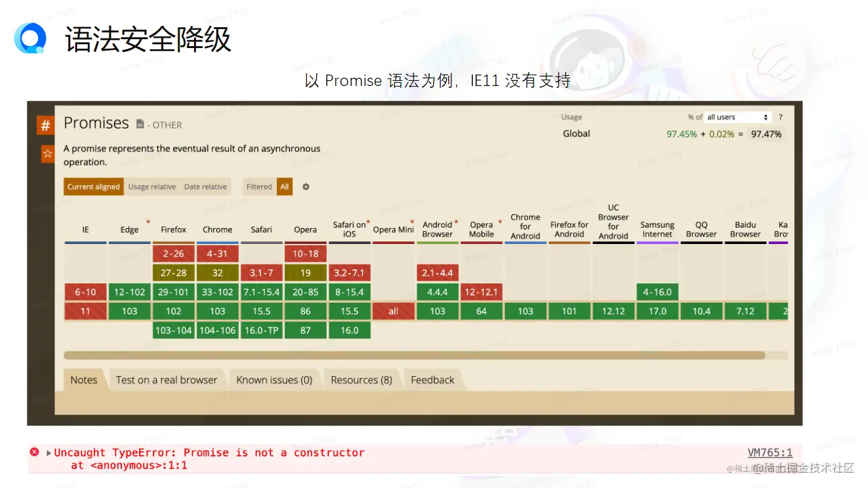This screenshot has width=868, height=488.
Task: Click the UC Browser for Android header
Action: click(613, 222)
